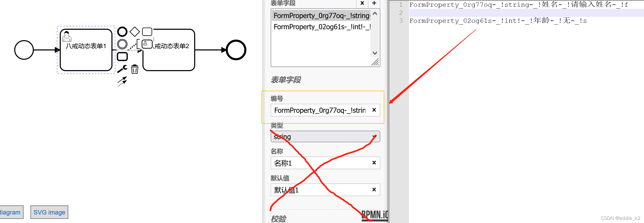Append text annotation bracket icon
The width and height of the screenshot is (644, 223).
tap(134, 44)
